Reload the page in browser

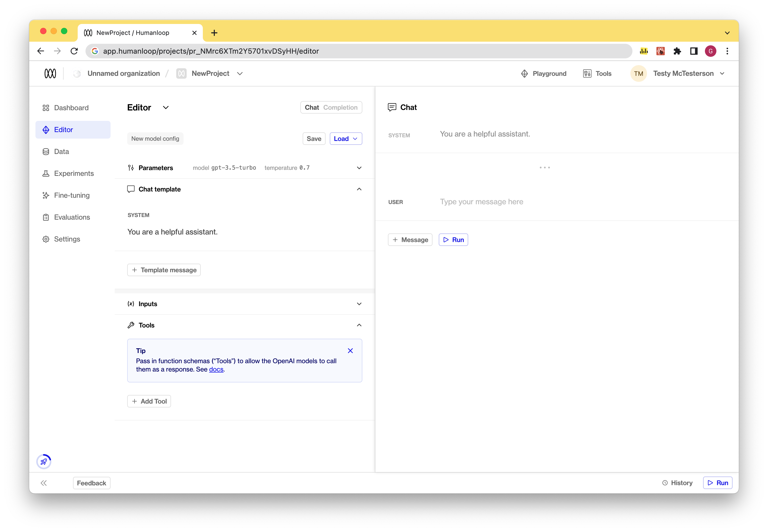(74, 51)
